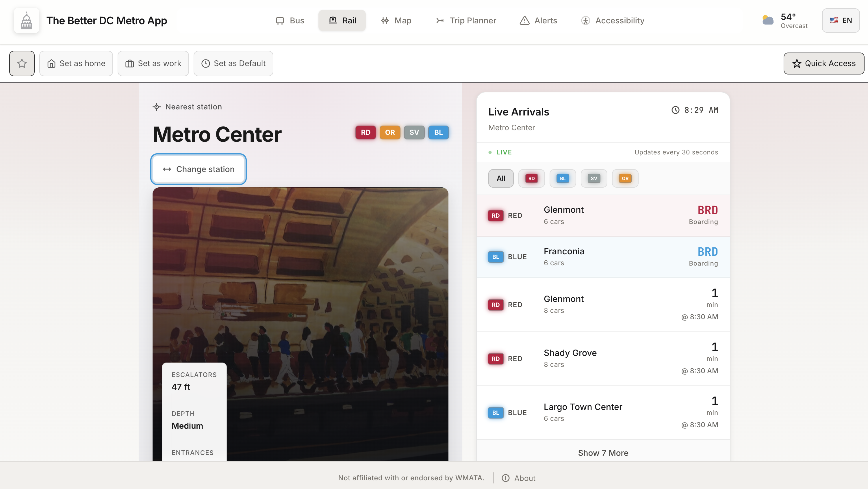Click the SV line badge beside Metro Center
The height and width of the screenshot is (489, 868).
tap(414, 132)
